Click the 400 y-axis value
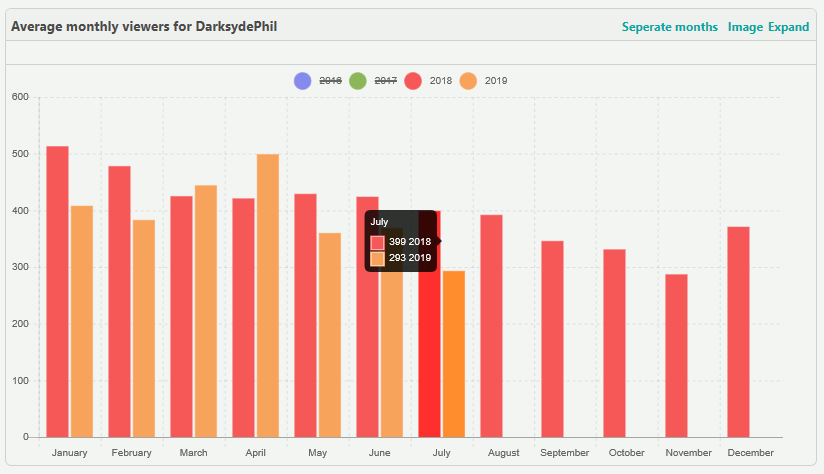 (x=20, y=211)
